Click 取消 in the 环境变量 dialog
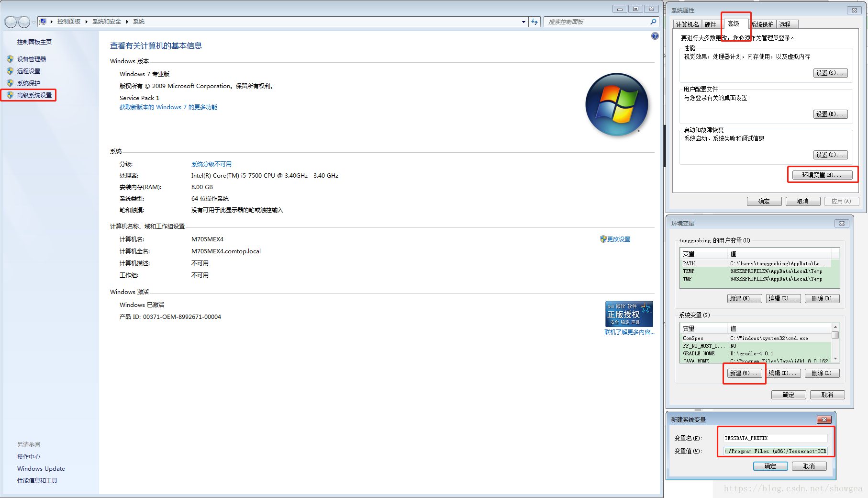This screenshot has width=868, height=498. pos(827,395)
